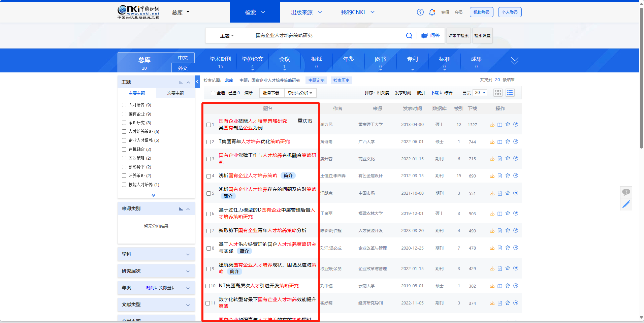Viewport: 644px width, 323px height.
Task: Click the quote icon in the 商业文化 row
Action: click(x=516, y=158)
